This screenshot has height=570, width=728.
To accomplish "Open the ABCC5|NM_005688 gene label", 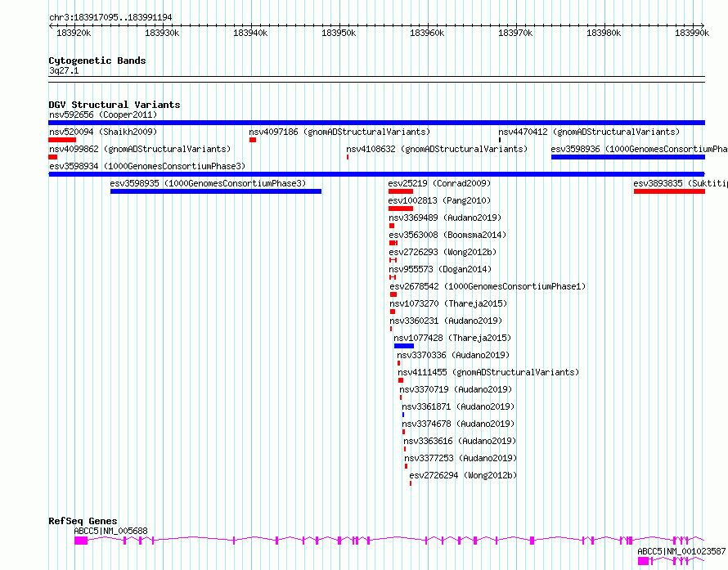I will coord(110,531).
